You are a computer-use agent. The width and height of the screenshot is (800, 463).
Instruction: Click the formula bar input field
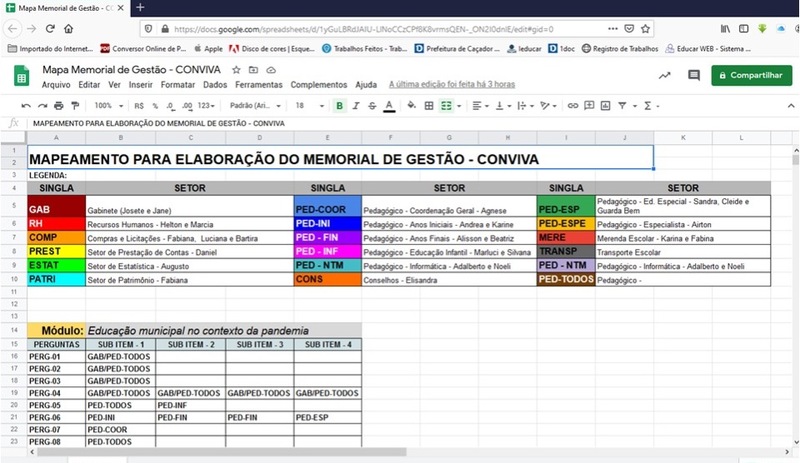tap(400, 122)
